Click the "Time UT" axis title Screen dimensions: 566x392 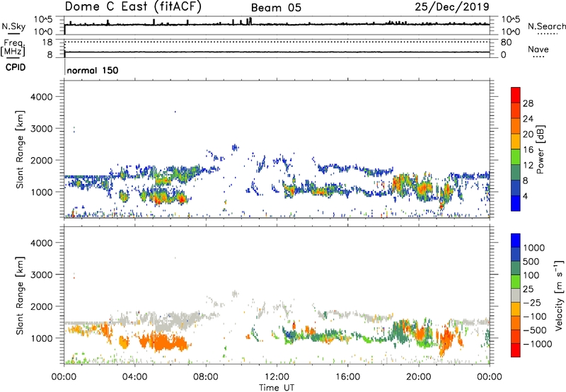tap(277, 388)
